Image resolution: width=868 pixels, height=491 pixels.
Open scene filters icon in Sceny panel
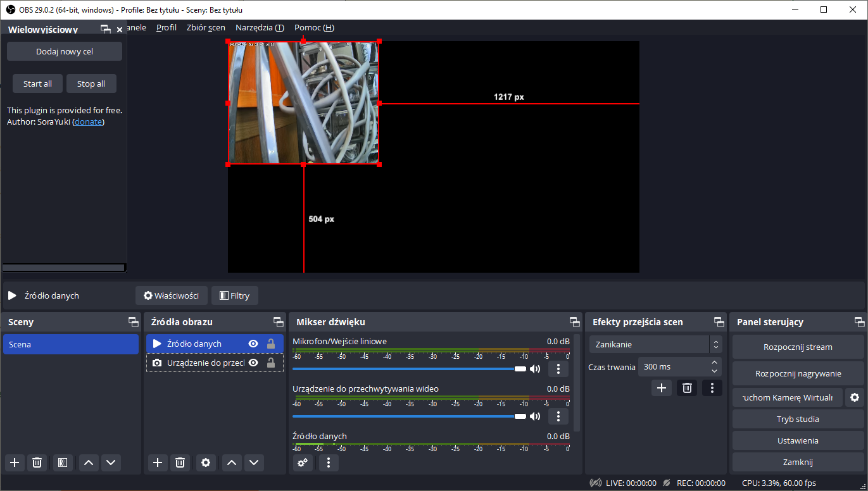point(62,463)
